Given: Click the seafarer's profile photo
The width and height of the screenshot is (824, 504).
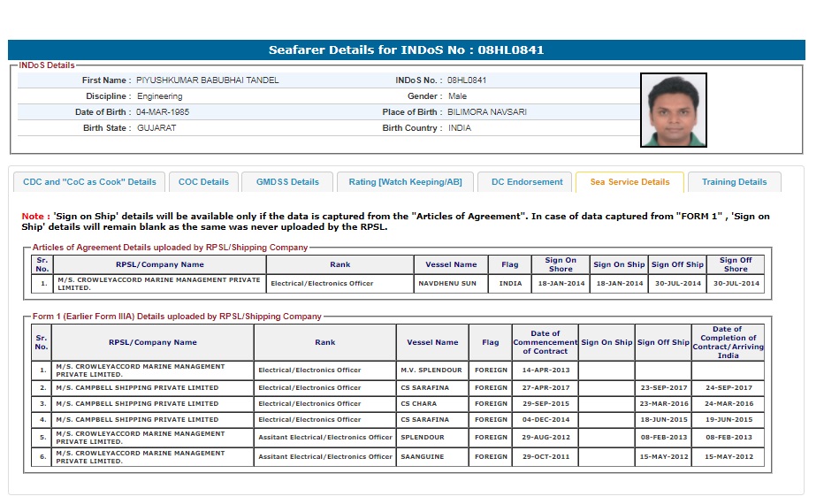Looking at the screenshot, I should (x=673, y=110).
